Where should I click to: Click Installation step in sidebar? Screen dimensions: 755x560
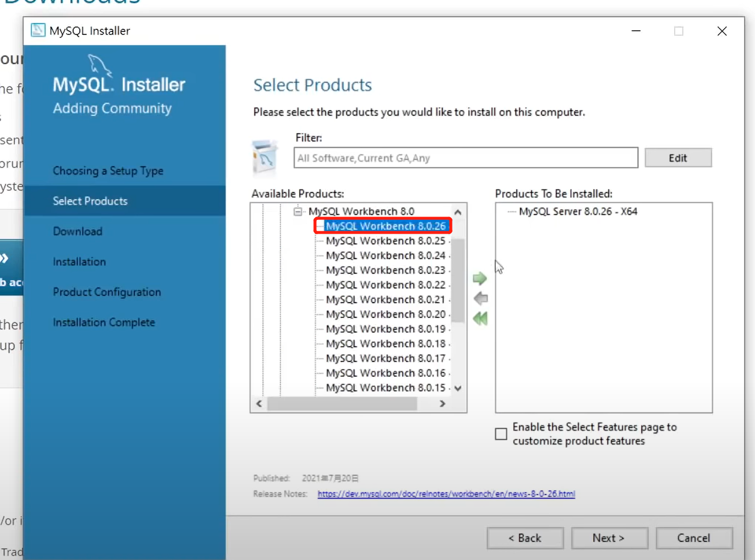tap(79, 262)
